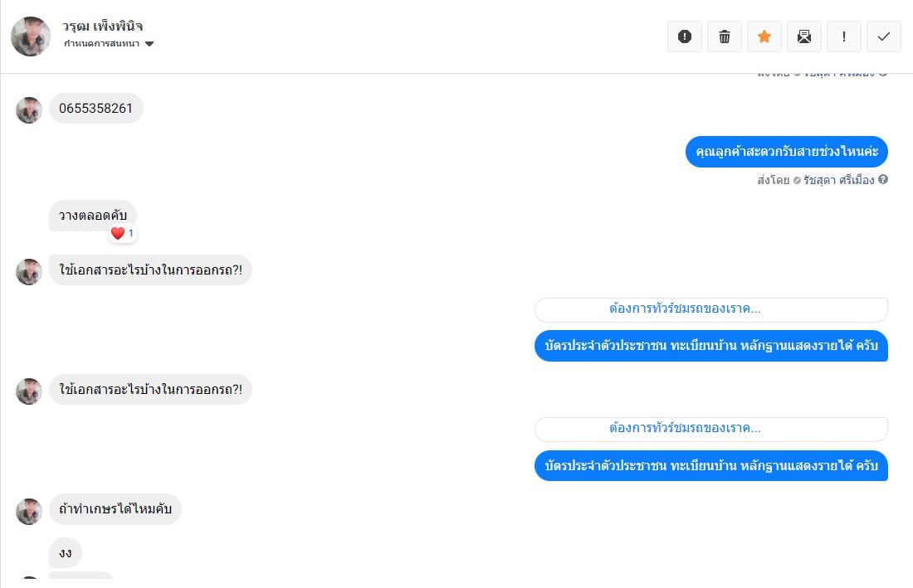Toggle the orange star on this conversation
The height and width of the screenshot is (588, 913).
[x=764, y=36]
